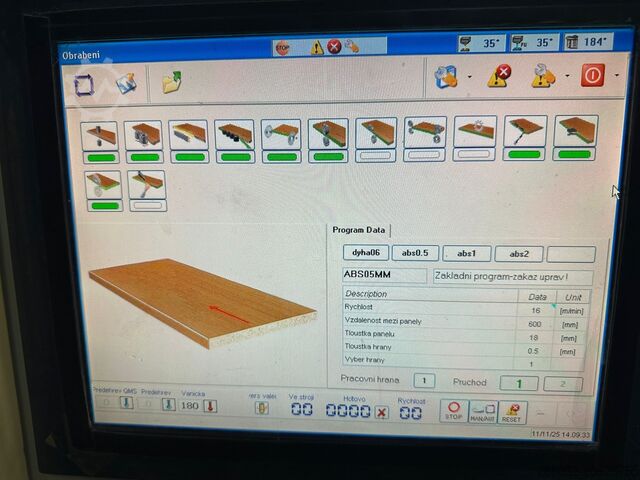The height and width of the screenshot is (480, 640).
Task: Toggle the Vanicka heating button
Action: 210,405
